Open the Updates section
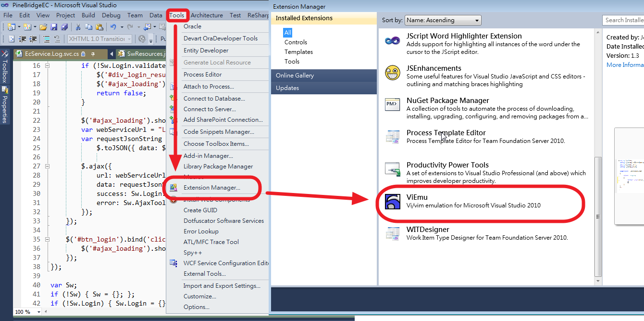The width and height of the screenshot is (644, 321). [x=324, y=88]
